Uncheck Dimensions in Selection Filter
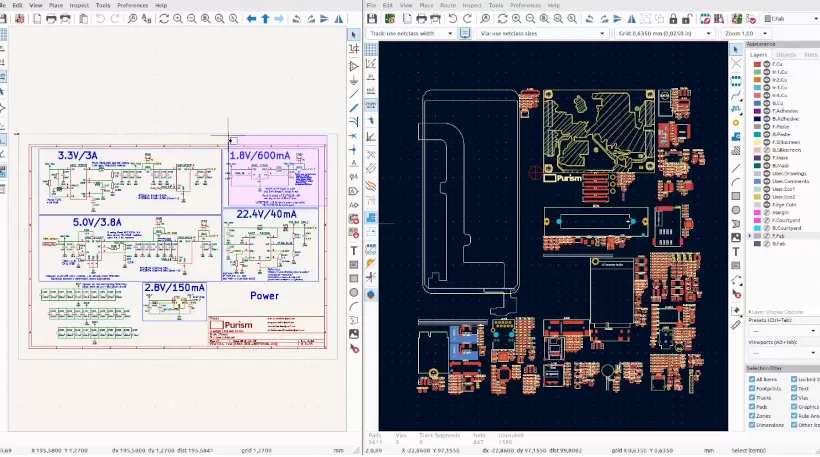 click(752, 425)
